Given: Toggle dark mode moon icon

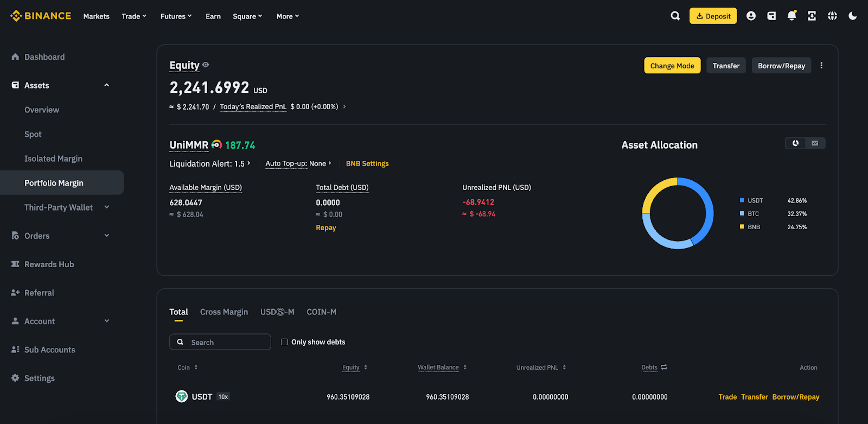Looking at the screenshot, I should (x=852, y=16).
